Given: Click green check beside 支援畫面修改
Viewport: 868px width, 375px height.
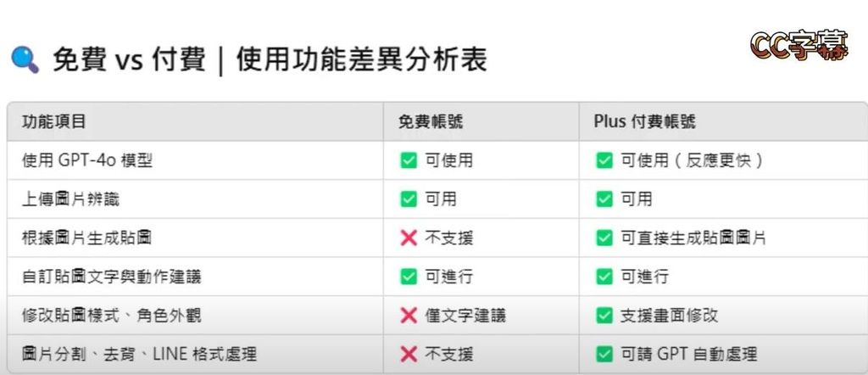Looking at the screenshot, I should 604,316.
